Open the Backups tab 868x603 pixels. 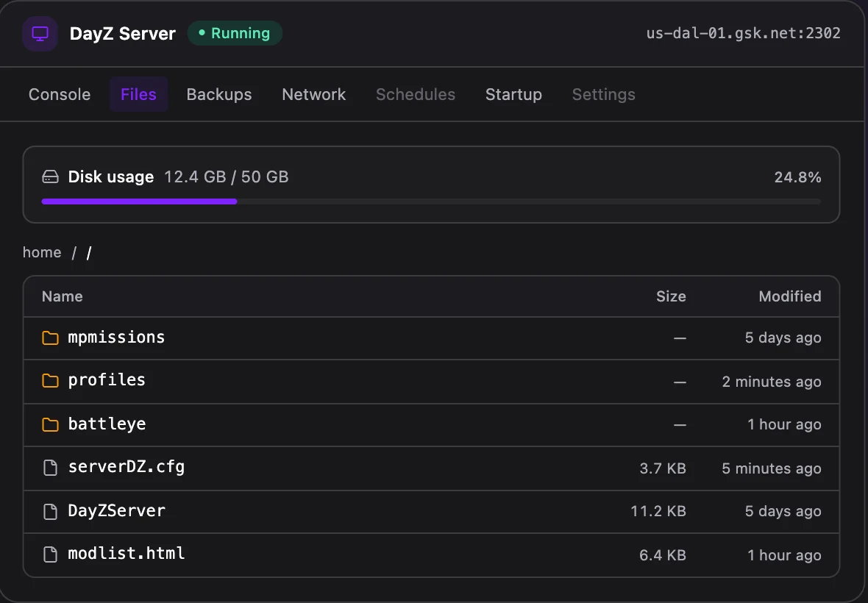pyautogui.click(x=219, y=95)
